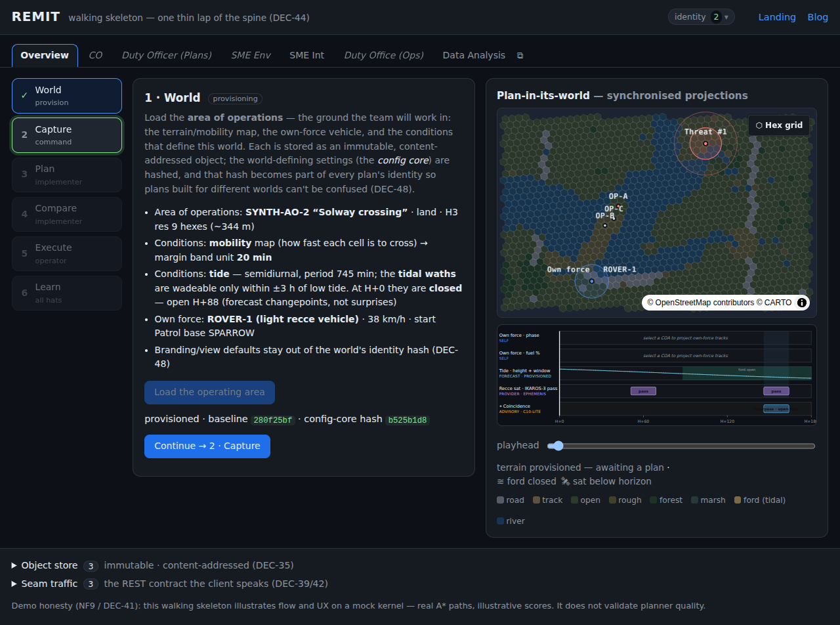
Task: Click the marsh legend swatch
Action: (695, 500)
